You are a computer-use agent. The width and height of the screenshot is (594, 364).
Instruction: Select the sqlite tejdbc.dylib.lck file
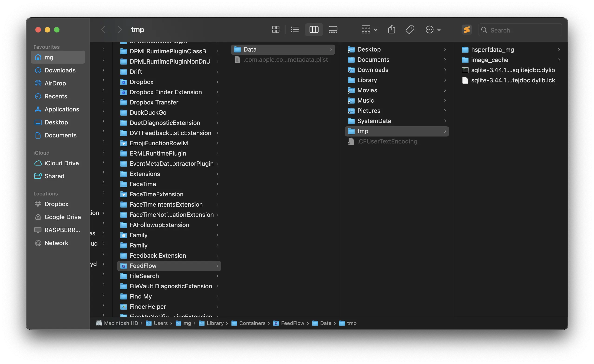[511, 80]
